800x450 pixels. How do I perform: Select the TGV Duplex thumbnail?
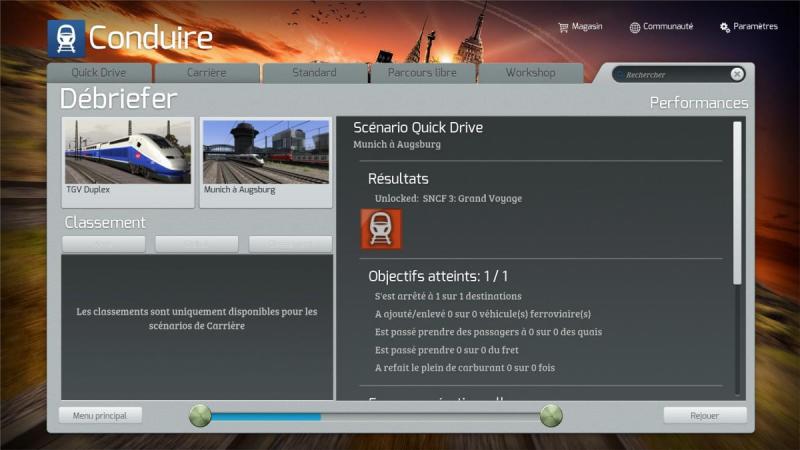tap(128, 162)
